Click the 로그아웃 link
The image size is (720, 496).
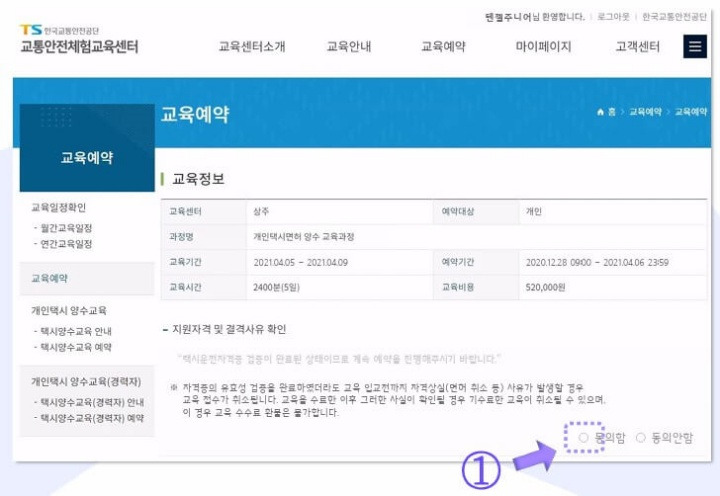[613, 17]
